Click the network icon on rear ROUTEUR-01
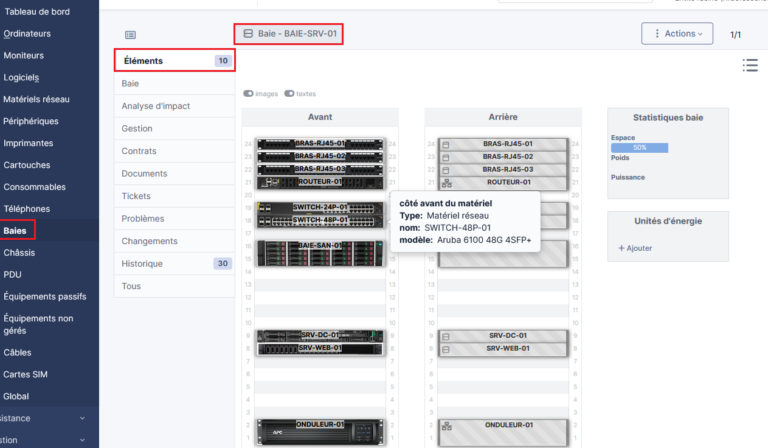 447,183
